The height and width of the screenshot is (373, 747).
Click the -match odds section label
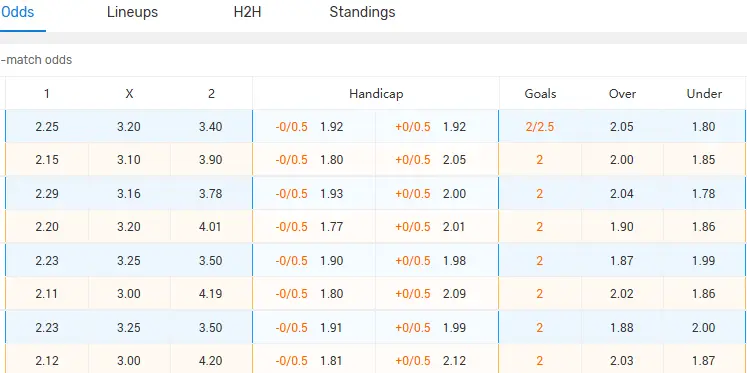click(36, 60)
